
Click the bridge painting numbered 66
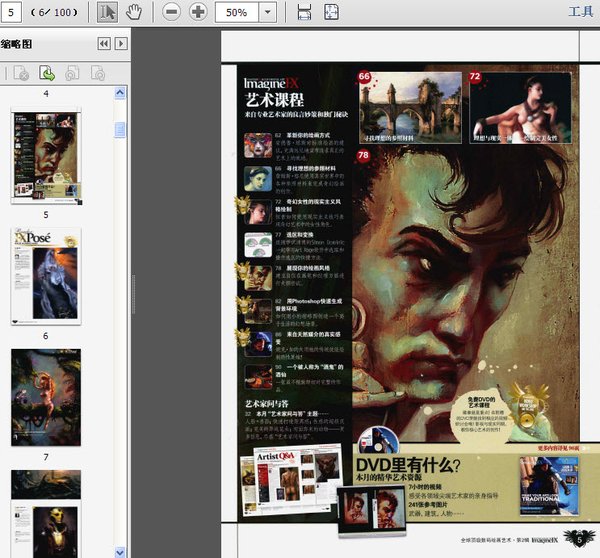point(411,108)
